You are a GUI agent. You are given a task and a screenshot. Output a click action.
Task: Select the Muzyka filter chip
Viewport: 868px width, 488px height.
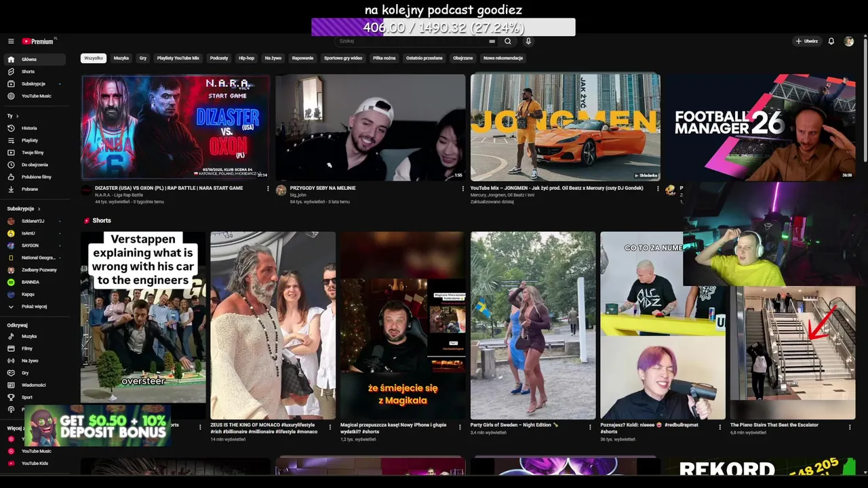(x=121, y=58)
